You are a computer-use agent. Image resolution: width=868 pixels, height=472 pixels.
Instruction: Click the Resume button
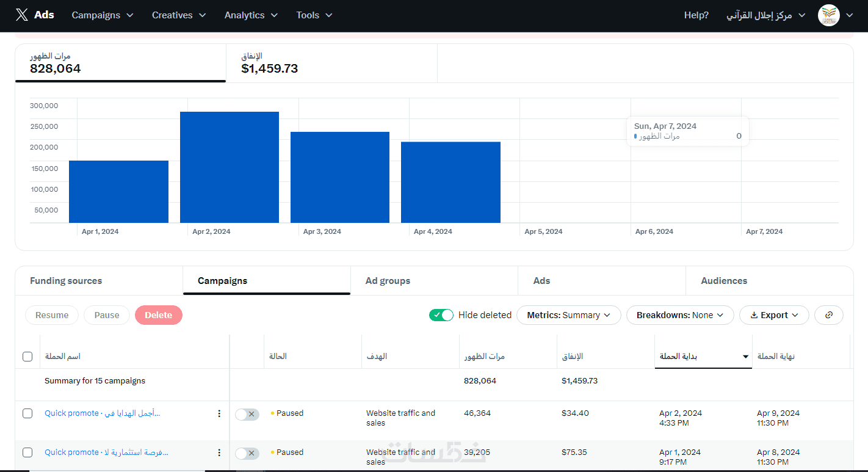pyautogui.click(x=52, y=315)
